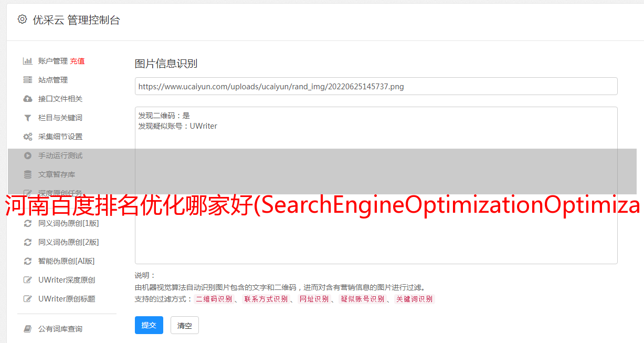Select 栏目与关键词 in the sidebar

60,118
